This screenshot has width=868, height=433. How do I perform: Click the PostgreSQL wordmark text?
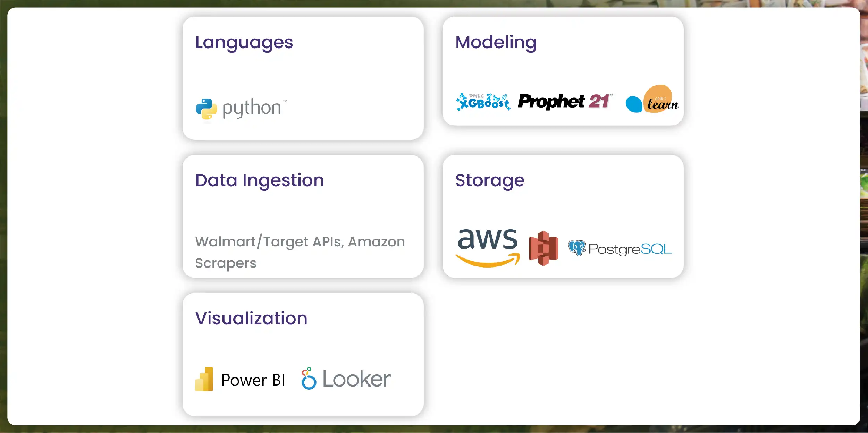pos(630,249)
